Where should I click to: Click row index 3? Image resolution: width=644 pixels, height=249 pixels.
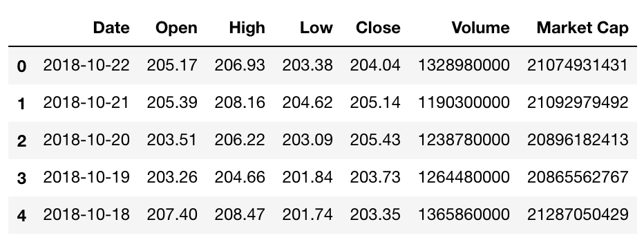[21, 178]
